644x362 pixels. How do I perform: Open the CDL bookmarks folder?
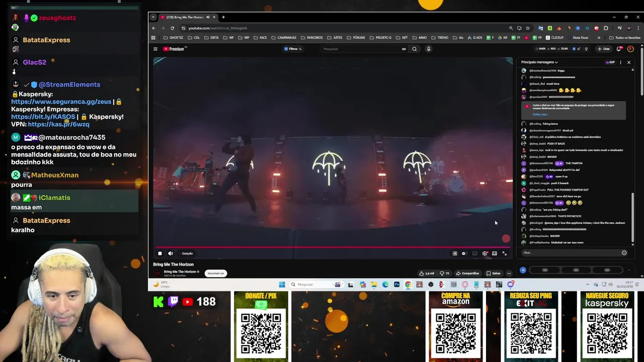click(194, 38)
